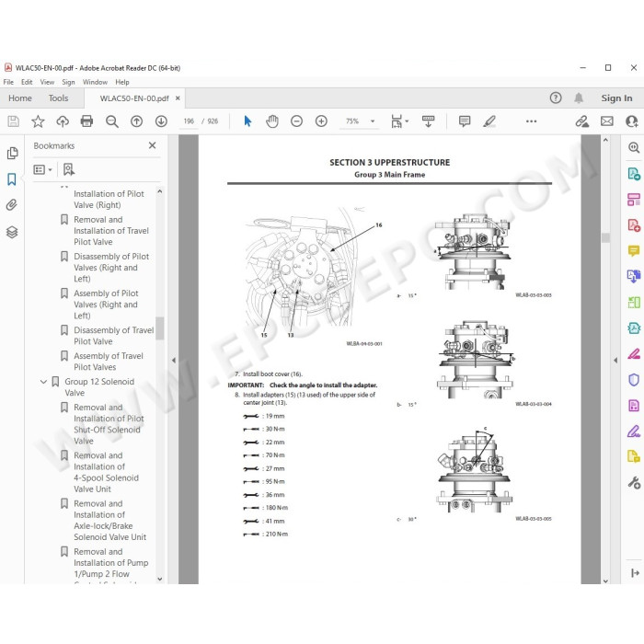Add a comment note
644x644 pixels.
(x=465, y=121)
